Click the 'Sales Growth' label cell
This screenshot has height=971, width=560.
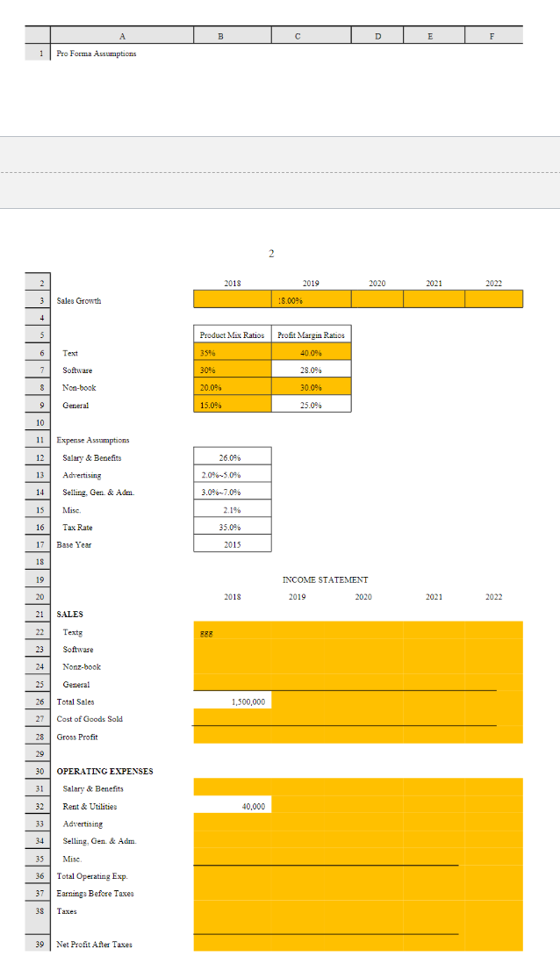(79, 301)
